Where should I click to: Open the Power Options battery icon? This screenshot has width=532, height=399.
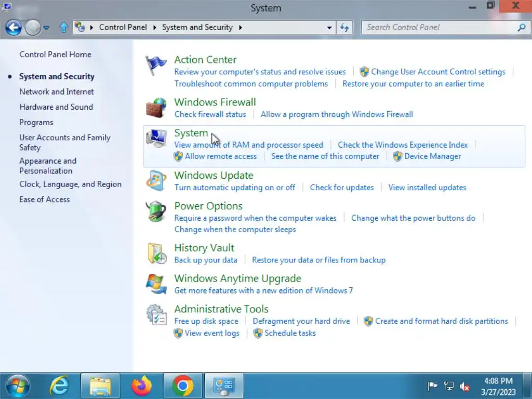(156, 211)
